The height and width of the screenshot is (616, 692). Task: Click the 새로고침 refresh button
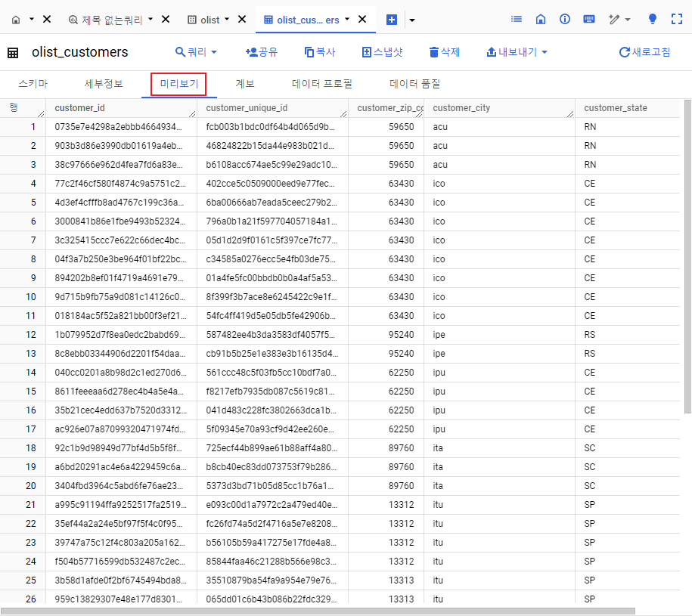click(645, 52)
